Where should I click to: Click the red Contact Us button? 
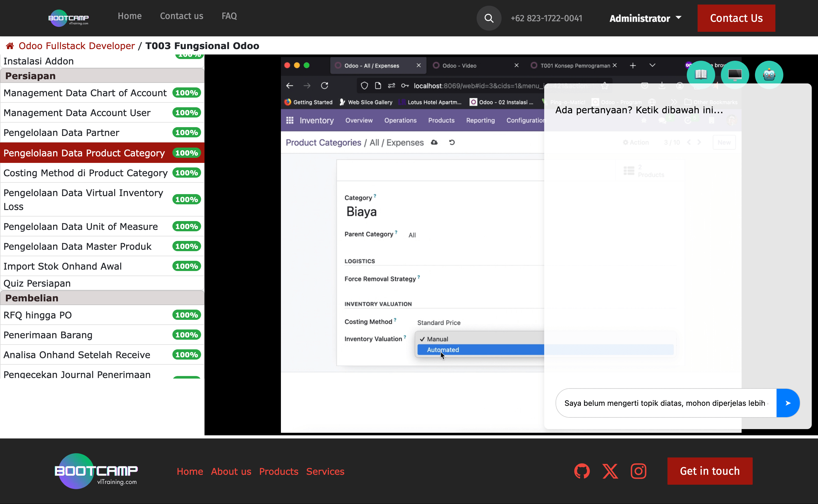click(x=736, y=18)
